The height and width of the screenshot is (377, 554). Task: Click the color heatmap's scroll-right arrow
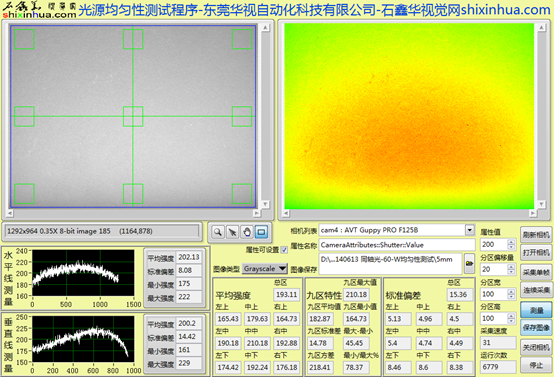533,213
